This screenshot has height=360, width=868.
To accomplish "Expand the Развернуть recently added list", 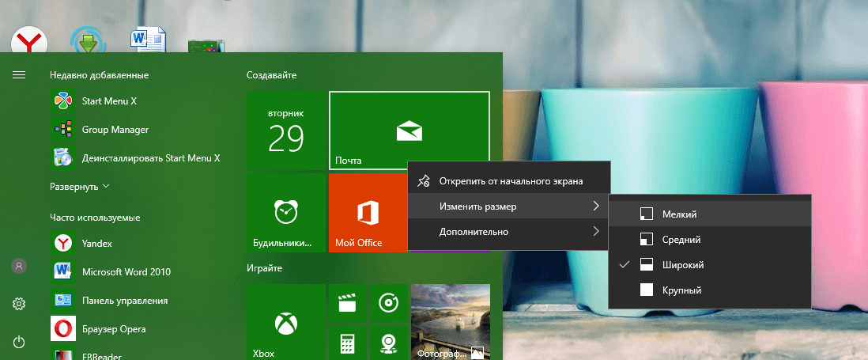I will 80,187.
